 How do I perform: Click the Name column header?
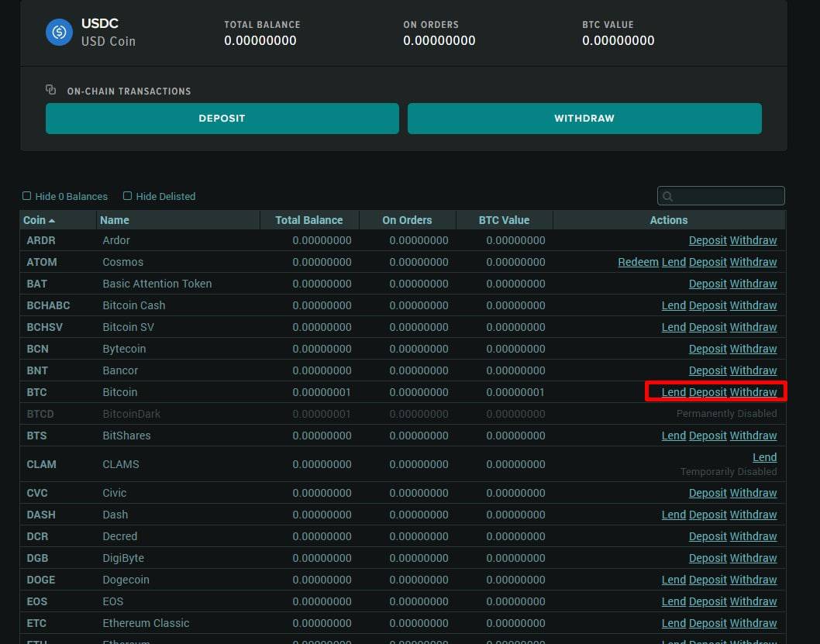tap(115, 220)
